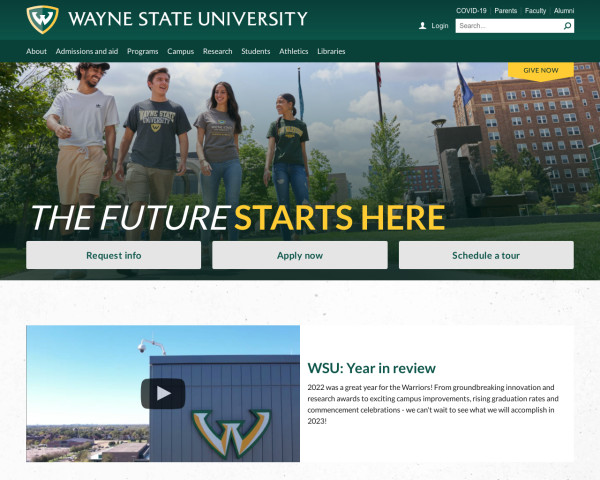Click the yellow GIVE NOW banner
The image size is (600, 480).
point(541,71)
